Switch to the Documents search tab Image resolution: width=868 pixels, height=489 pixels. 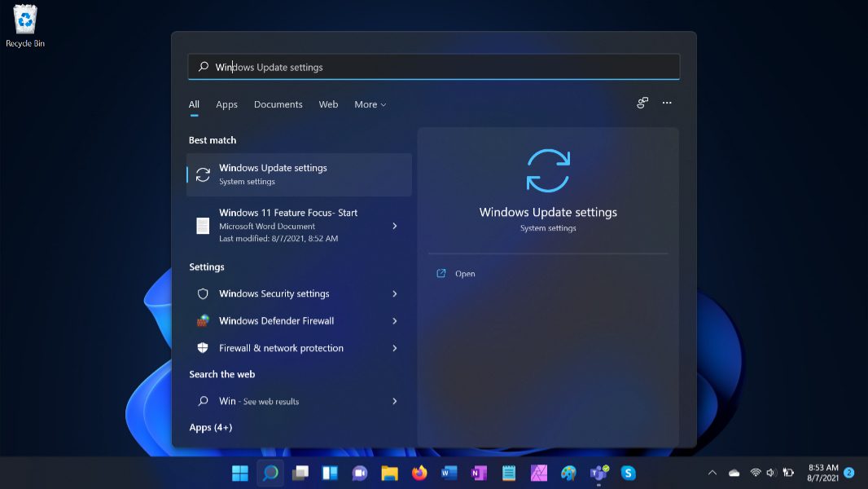click(x=278, y=104)
